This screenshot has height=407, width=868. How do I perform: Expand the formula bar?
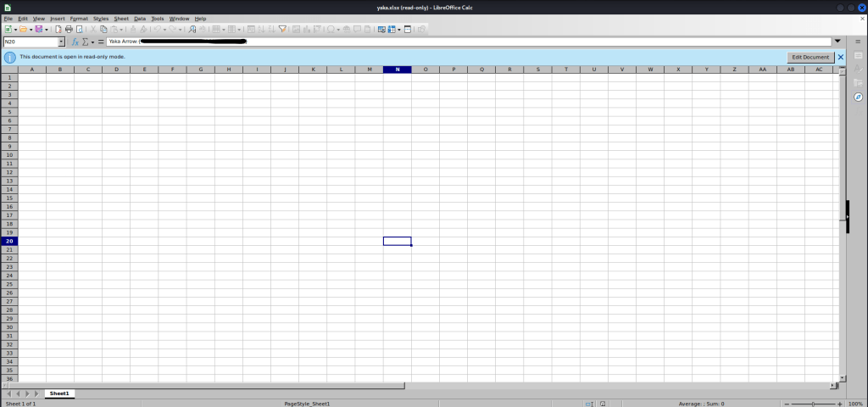(x=837, y=41)
